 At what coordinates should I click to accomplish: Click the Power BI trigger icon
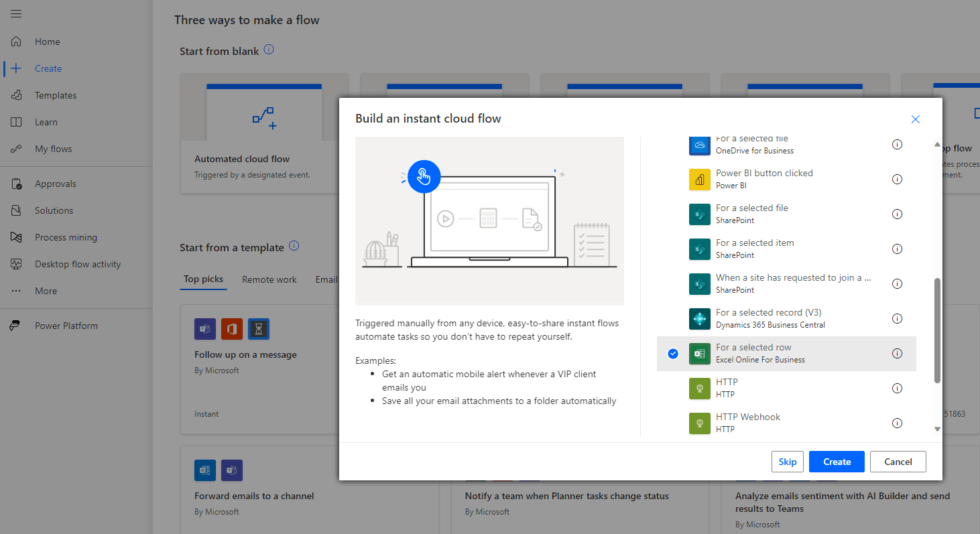(700, 180)
